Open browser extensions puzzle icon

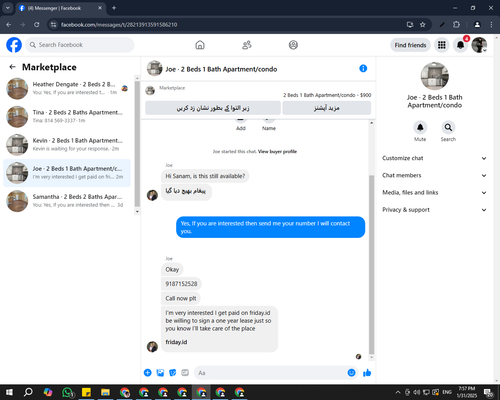[x=456, y=25]
